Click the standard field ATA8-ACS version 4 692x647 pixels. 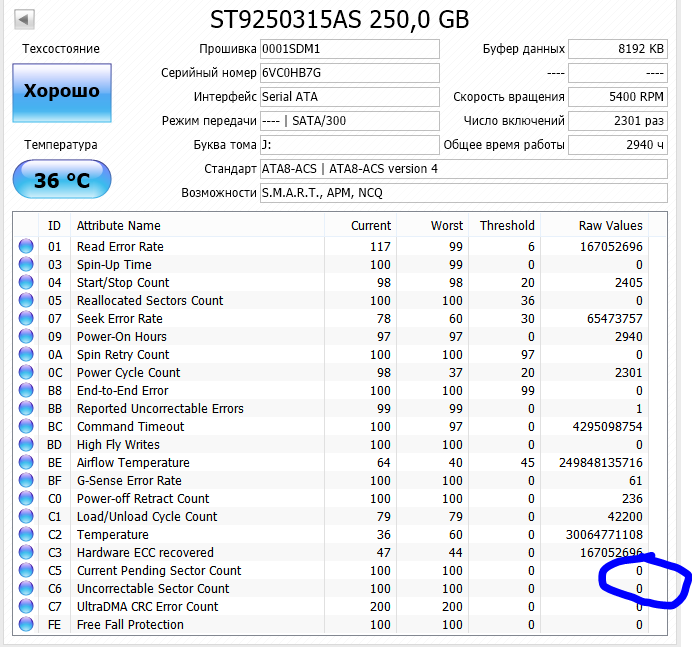click(x=464, y=169)
